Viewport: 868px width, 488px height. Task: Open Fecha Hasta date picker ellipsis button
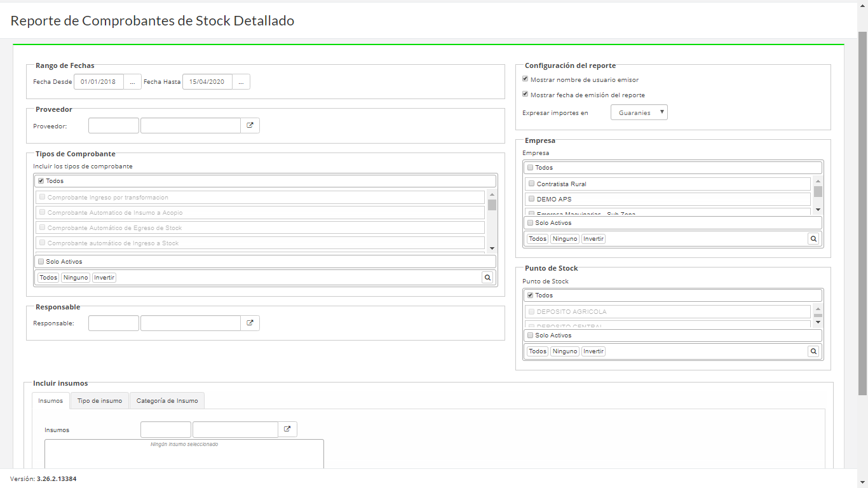[x=241, y=82]
